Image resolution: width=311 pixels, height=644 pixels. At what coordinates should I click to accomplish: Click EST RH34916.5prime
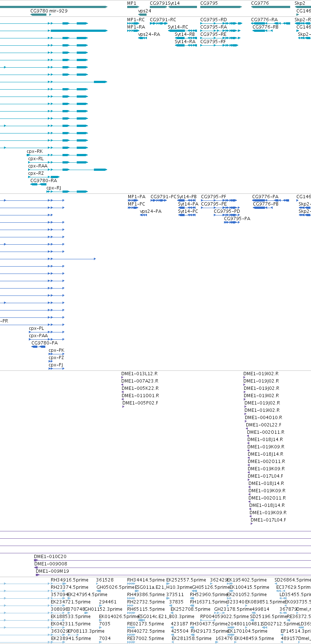[x=69, y=580]
